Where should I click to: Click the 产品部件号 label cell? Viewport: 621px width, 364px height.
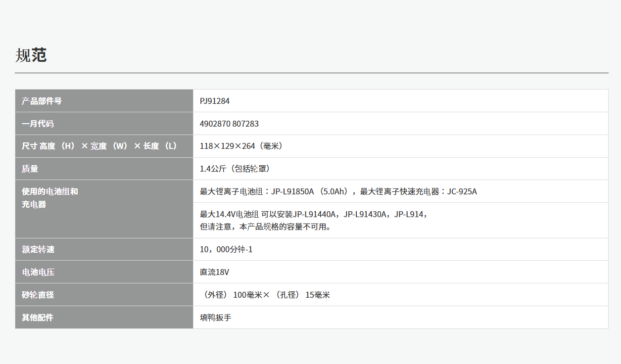[x=104, y=101]
